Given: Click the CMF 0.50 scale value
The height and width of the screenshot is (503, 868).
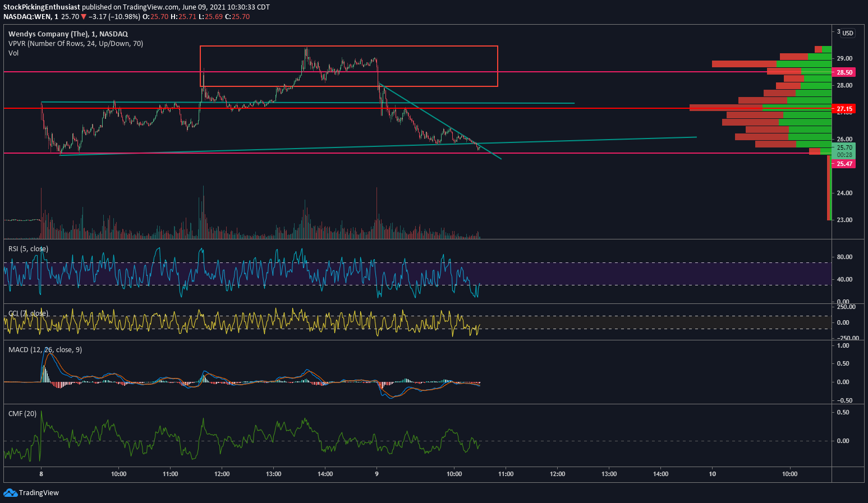Looking at the screenshot, I should click(843, 412).
